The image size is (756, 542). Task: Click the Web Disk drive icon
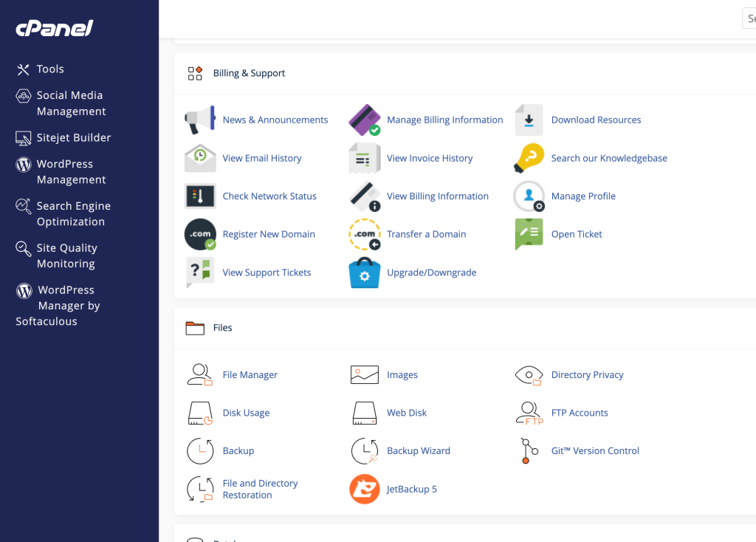click(x=365, y=413)
